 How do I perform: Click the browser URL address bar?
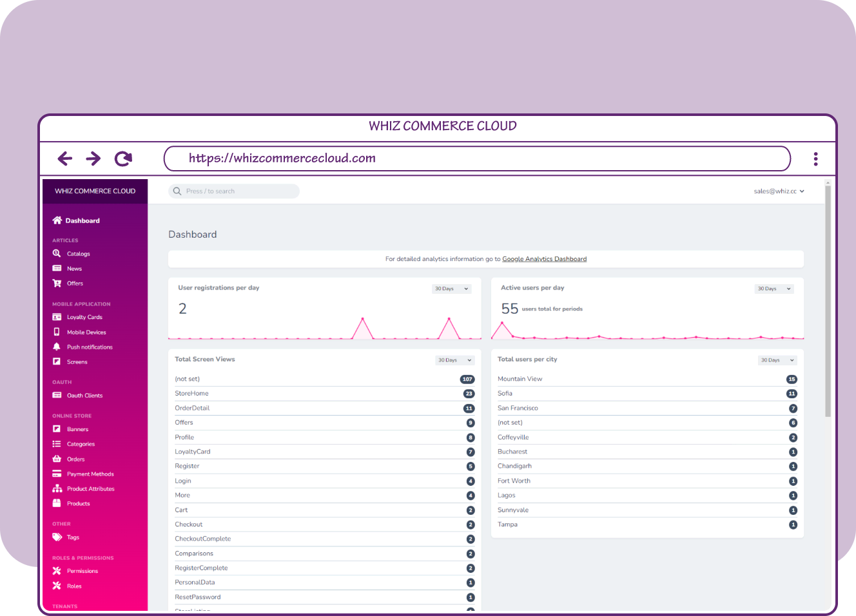477,159
